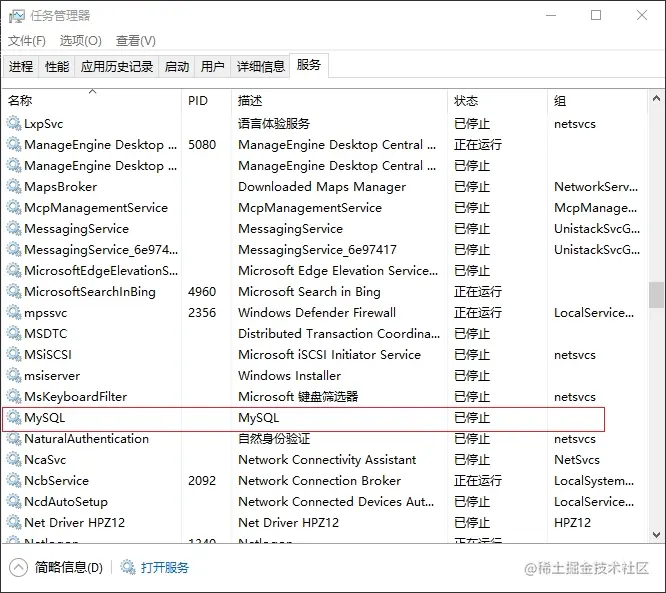The height and width of the screenshot is (593, 666).
Task: Click the NetSvcs group of NcaSvc
Action: [x=577, y=459]
